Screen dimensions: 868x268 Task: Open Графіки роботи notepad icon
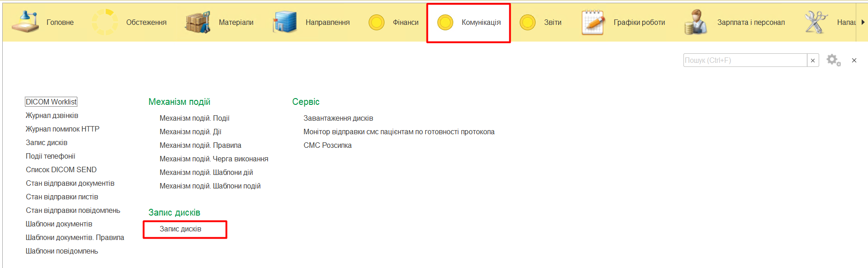pyautogui.click(x=593, y=22)
